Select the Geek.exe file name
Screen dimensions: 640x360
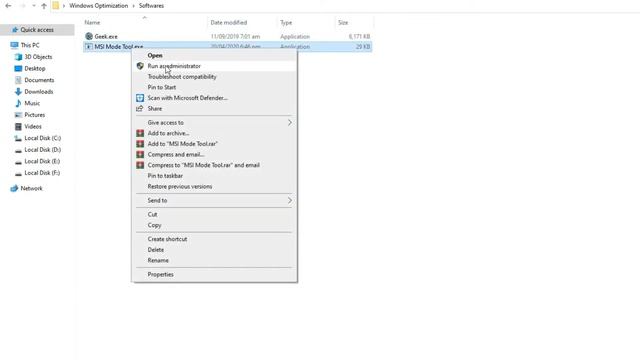coord(106,36)
